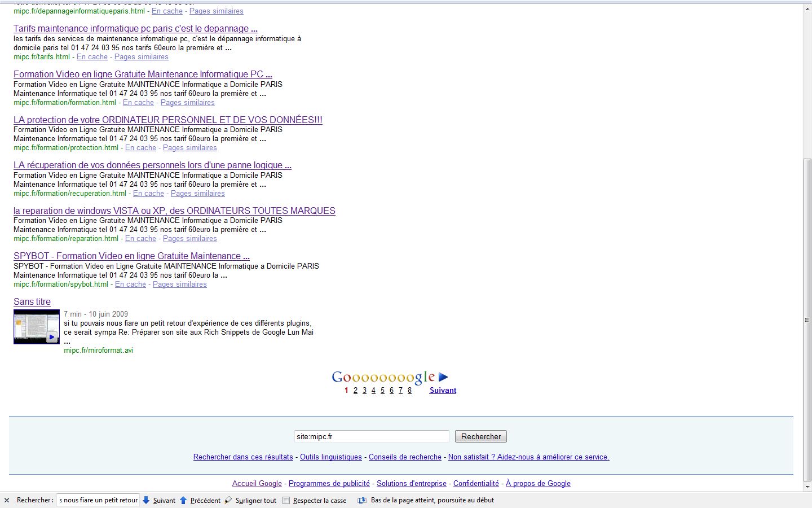The width and height of the screenshot is (812, 508).
Task: Open En cache for mipc.fr/tarifs.html
Action: pyautogui.click(x=92, y=57)
